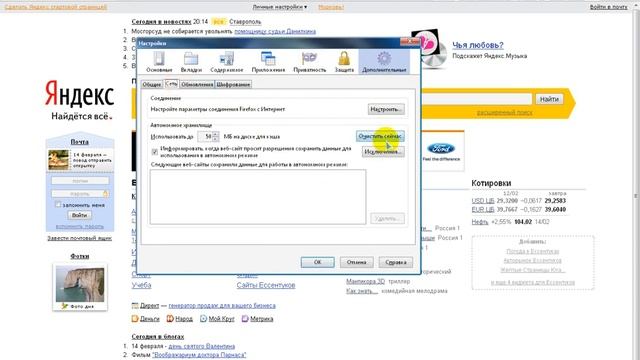Open the Дополнительные gear pane
Viewport: 640px width, 360px height.
[384, 62]
